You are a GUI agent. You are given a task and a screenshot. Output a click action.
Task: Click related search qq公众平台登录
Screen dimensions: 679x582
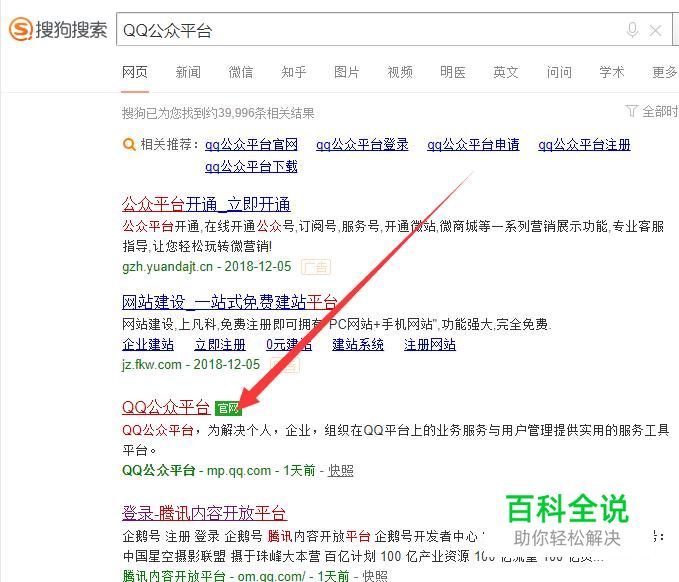point(362,144)
